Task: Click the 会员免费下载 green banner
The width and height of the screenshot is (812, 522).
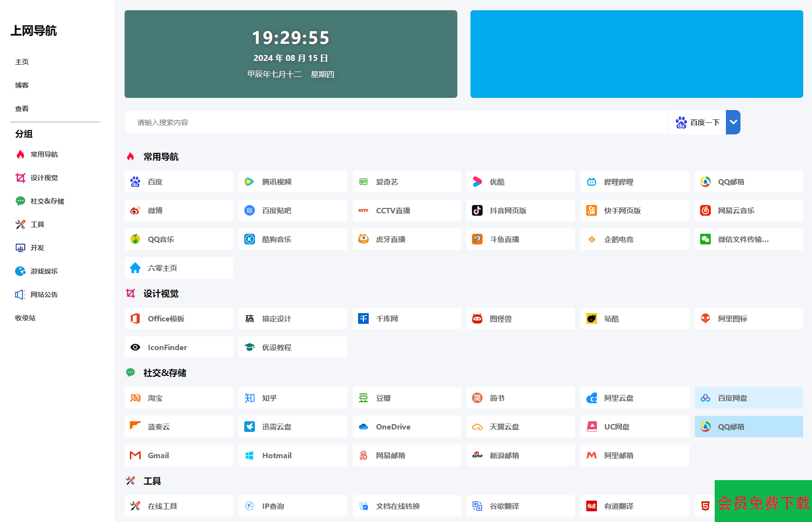Action: pos(763,502)
